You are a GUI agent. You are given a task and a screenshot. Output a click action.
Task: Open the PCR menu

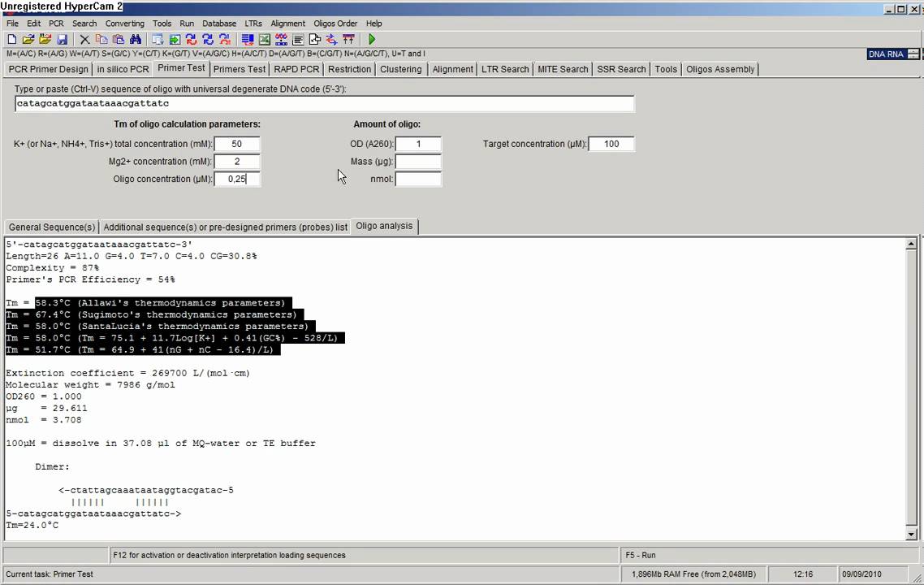56,24
